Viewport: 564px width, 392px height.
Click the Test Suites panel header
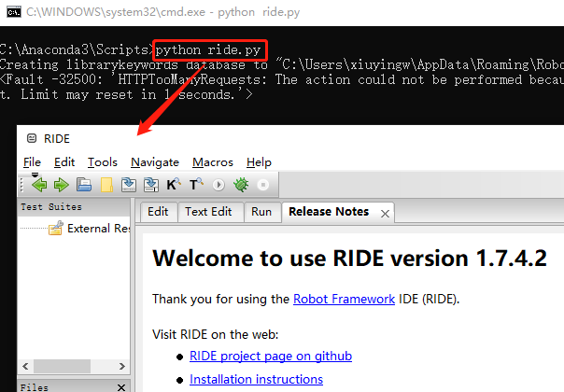click(74, 207)
